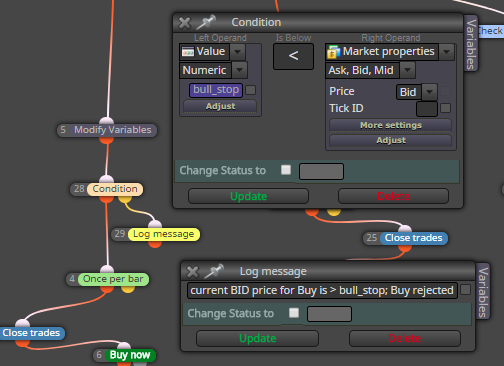Click Adjust under Left Operand
This screenshot has height=366, width=504.
point(220,106)
